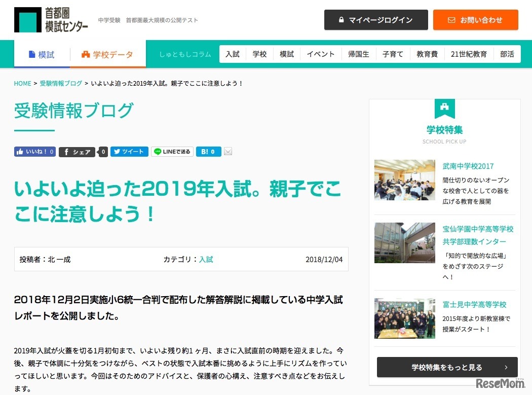Click description 「知的で開放的な広場」をめざす
532x395 pixels.
474,266
